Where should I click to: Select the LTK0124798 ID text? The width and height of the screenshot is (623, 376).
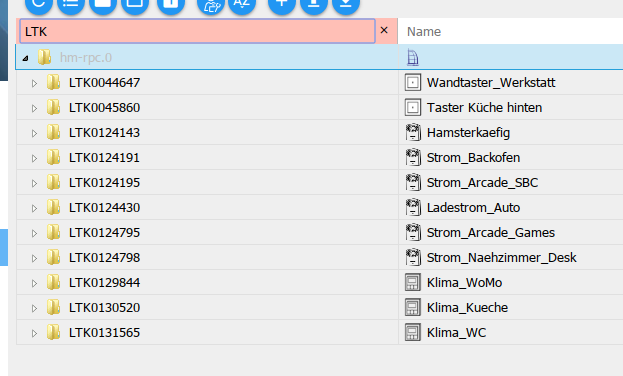click(104, 258)
